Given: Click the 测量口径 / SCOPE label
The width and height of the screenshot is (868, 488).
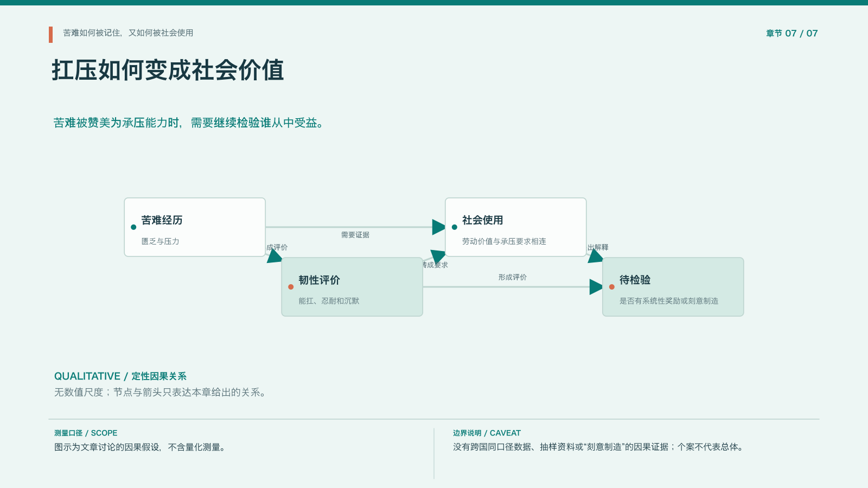Looking at the screenshot, I should coord(86,433).
